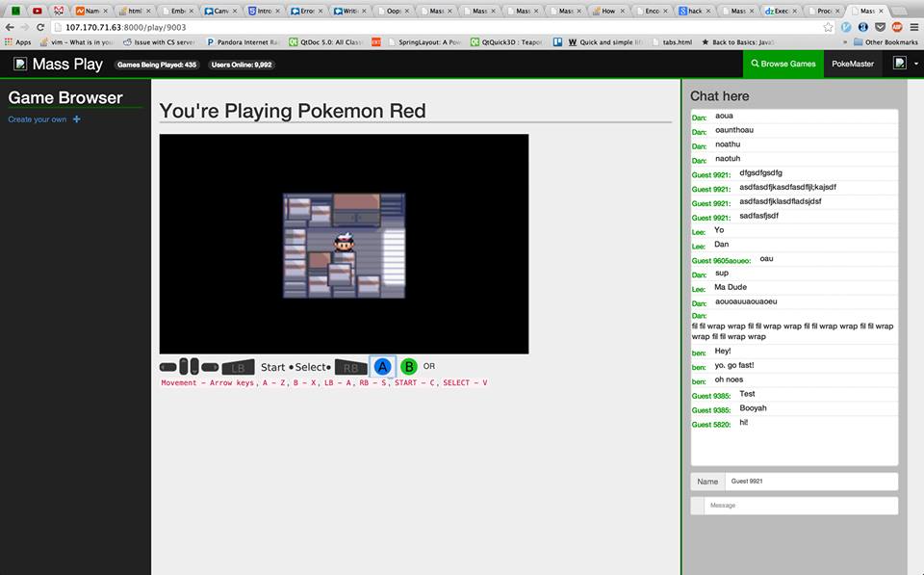This screenshot has height=575, width=924.
Task: Switch to the Exec browser tab
Action: pos(781,11)
